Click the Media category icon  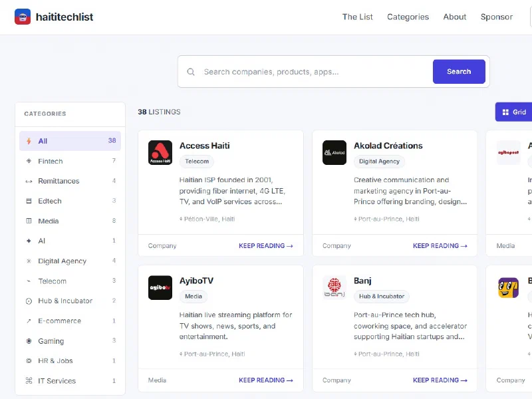pos(29,221)
